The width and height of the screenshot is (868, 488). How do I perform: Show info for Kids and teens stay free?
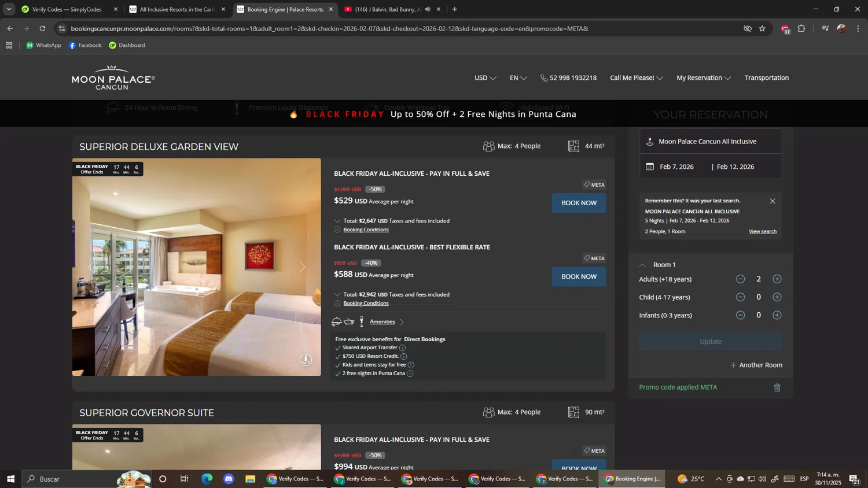411,365
